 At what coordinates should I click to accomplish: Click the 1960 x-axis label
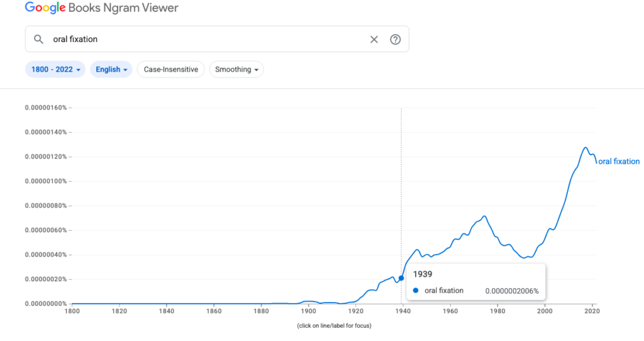pyautogui.click(x=450, y=311)
